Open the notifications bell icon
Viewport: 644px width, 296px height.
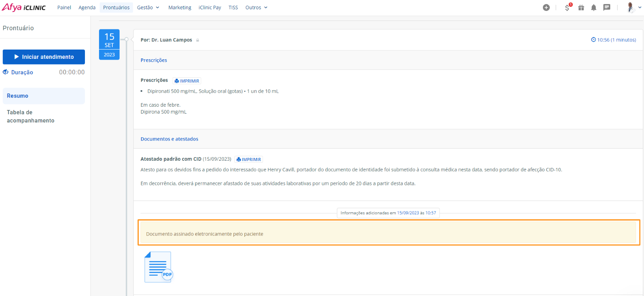594,8
